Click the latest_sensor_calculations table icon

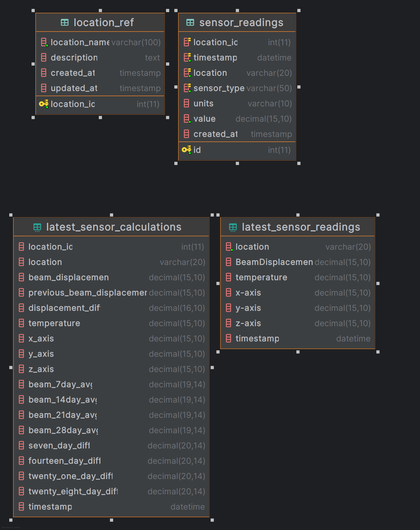[37, 227]
